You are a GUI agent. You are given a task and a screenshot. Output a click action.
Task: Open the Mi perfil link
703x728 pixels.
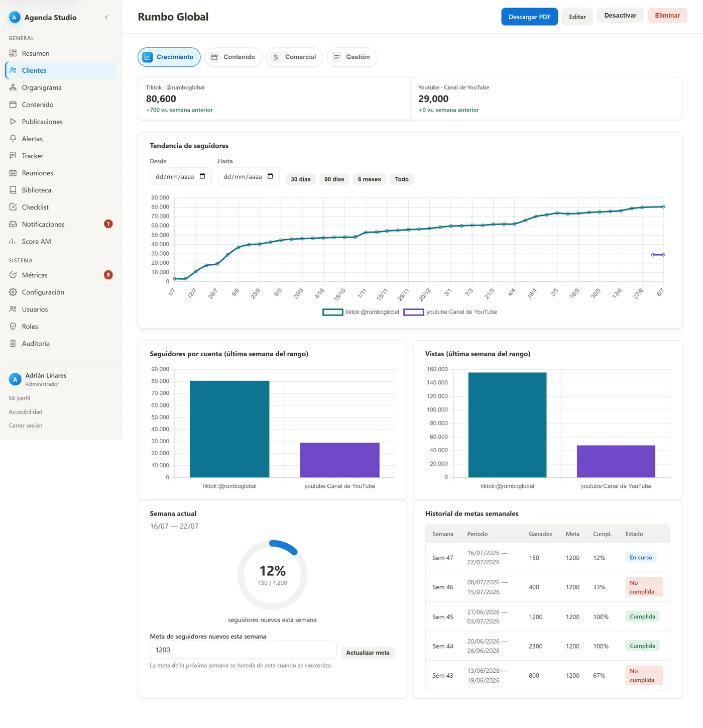pyautogui.click(x=20, y=398)
